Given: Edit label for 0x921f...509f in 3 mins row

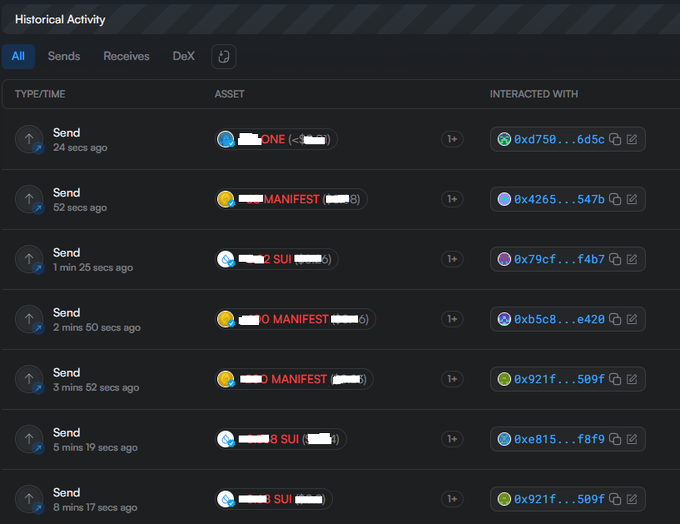Looking at the screenshot, I should click(632, 379).
